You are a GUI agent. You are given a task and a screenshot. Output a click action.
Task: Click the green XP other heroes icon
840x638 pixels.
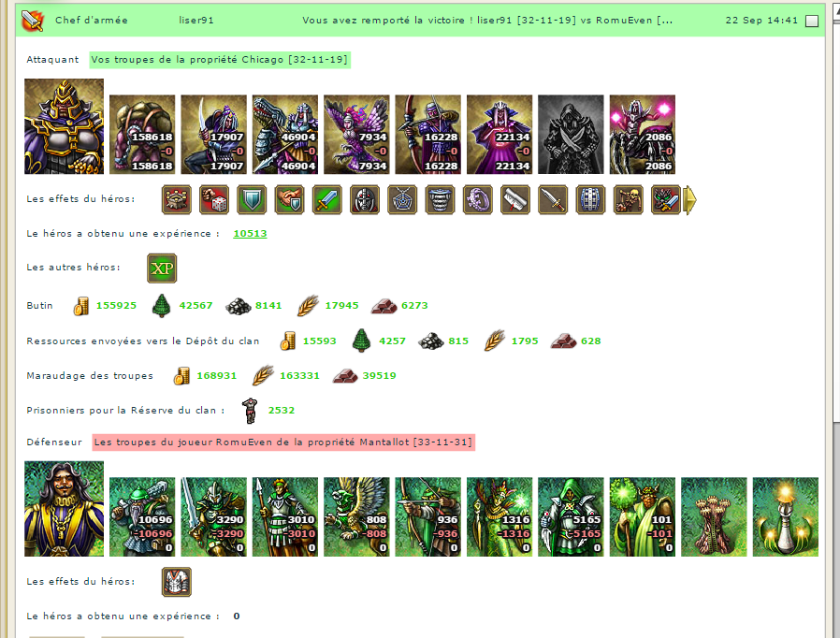point(162,268)
